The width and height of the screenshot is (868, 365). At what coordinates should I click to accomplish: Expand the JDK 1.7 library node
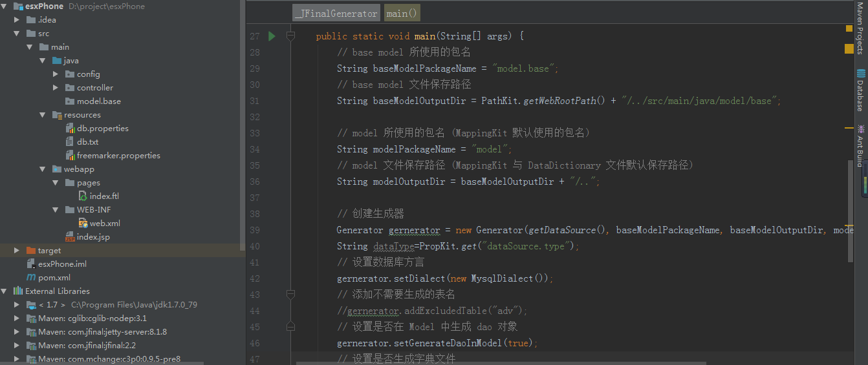[x=16, y=304]
